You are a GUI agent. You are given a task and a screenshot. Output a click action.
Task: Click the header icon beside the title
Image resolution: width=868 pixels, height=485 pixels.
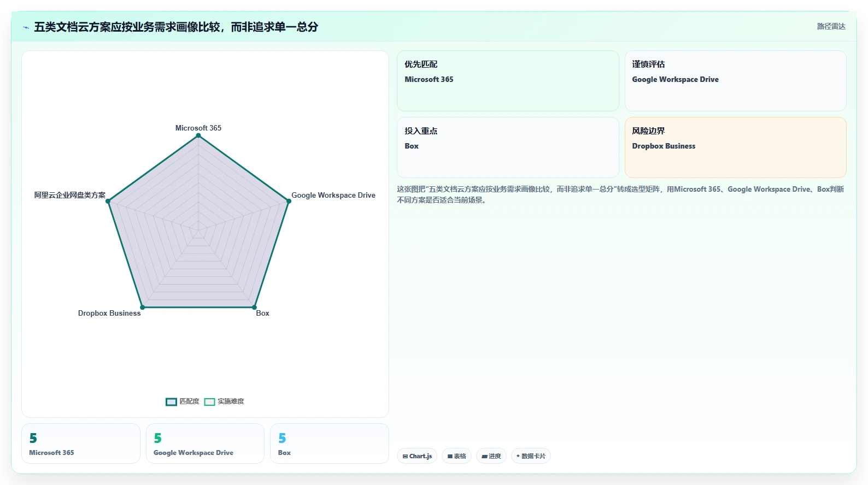[x=26, y=27]
